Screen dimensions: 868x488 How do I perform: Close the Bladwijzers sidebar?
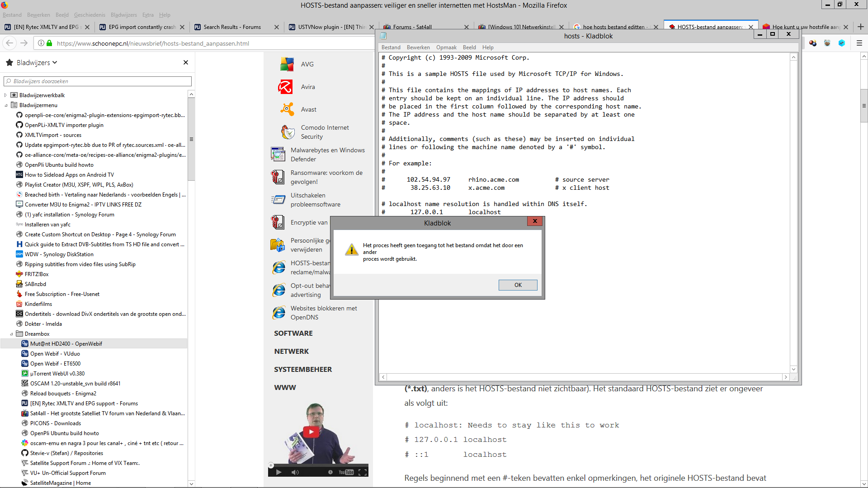[x=185, y=62]
